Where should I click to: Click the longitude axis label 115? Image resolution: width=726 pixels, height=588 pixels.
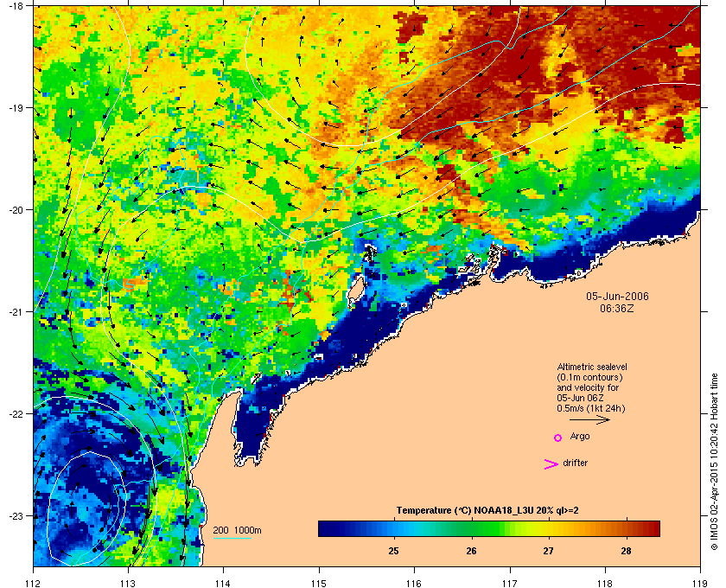click(x=319, y=583)
